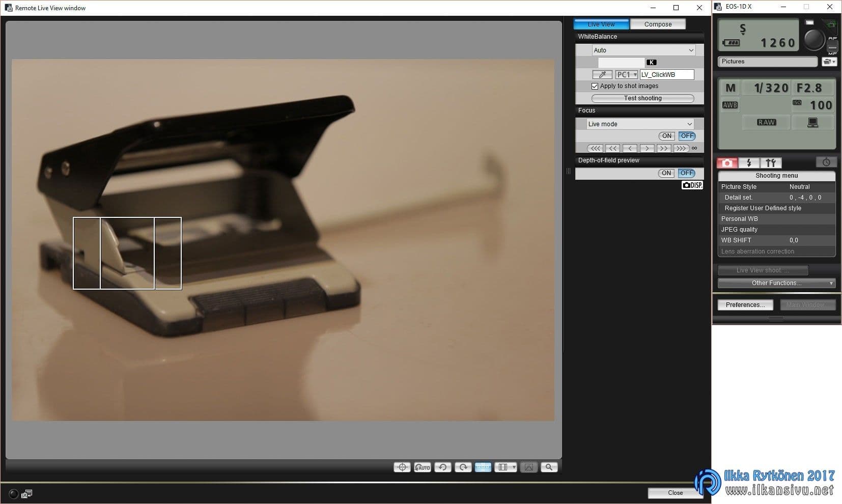Close the Remote Live View window via Close
The image size is (842, 504).
[675, 492]
